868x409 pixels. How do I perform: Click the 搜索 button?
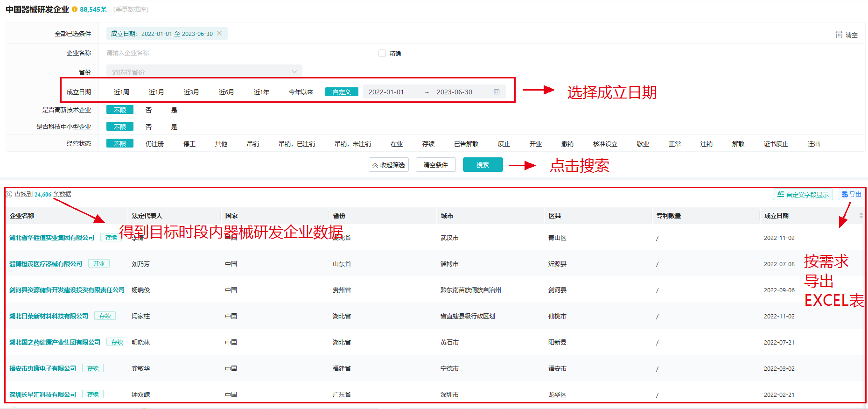pos(483,165)
